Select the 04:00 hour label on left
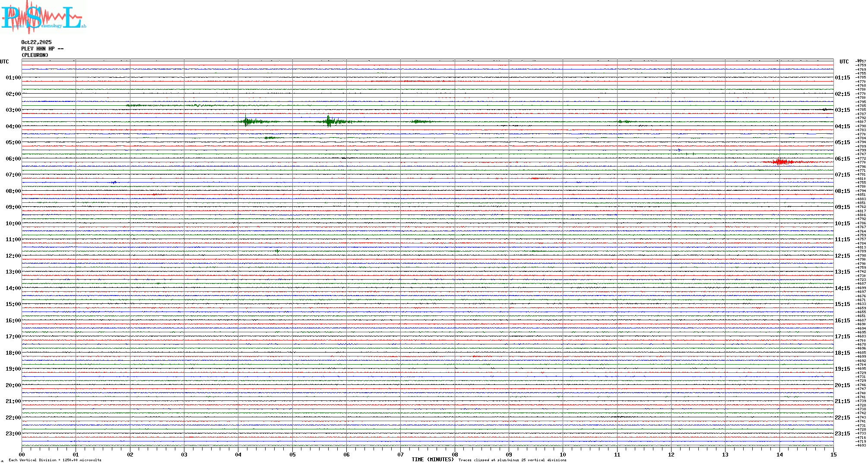 (x=13, y=126)
